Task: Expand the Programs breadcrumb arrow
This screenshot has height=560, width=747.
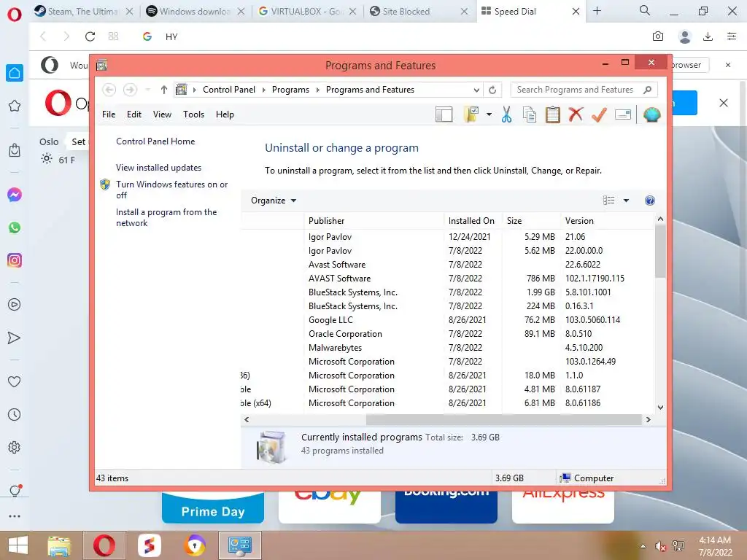Action: click(x=317, y=90)
